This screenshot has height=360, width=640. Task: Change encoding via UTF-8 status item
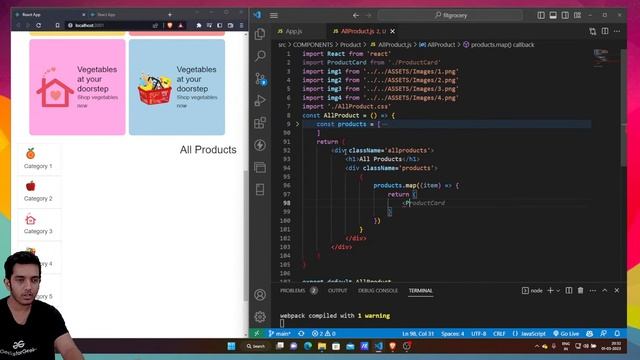tap(478, 333)
